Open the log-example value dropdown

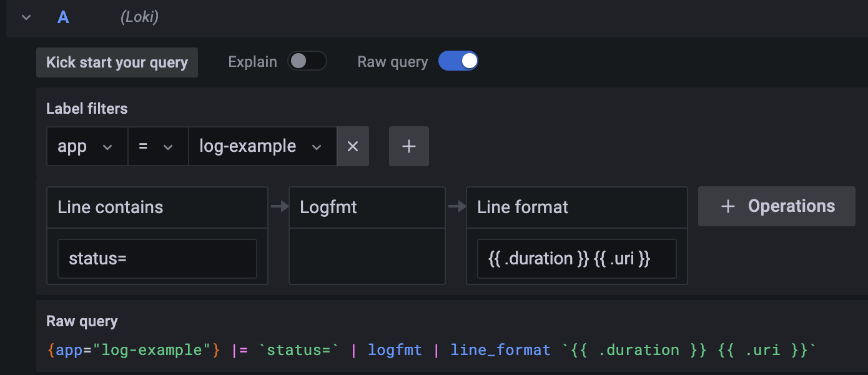tap(262, 146)
